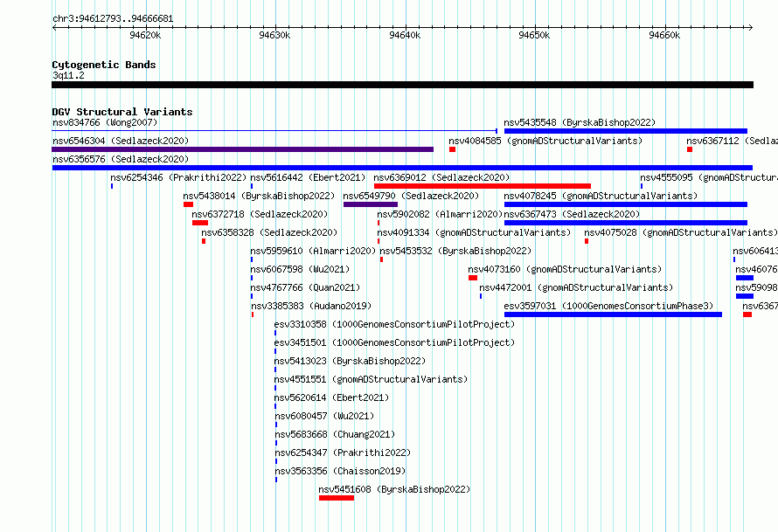
Task: Open nsv5451608 (ByrskaBishop2022) label
Action: (x=394, y=489)
